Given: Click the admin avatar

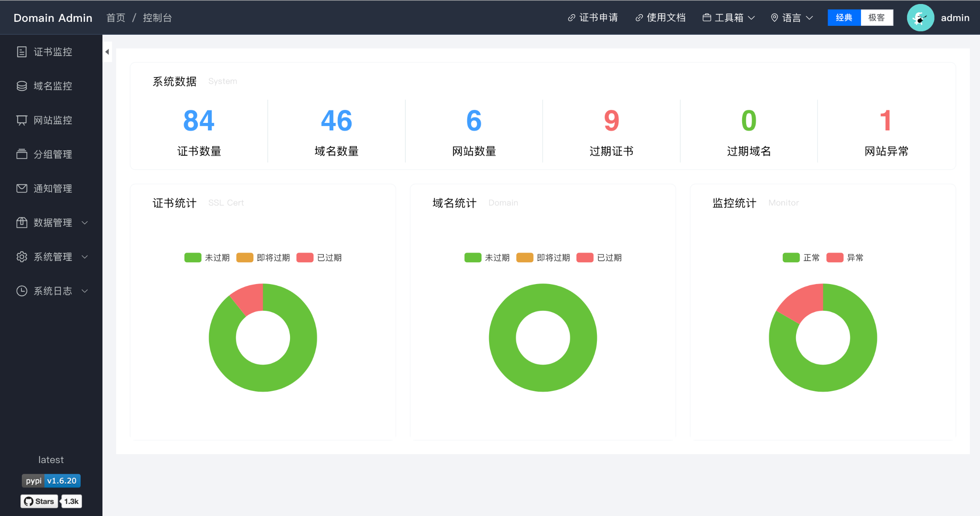Looking at the screenshot, I should pyautogui.click(x=920, y=18).
